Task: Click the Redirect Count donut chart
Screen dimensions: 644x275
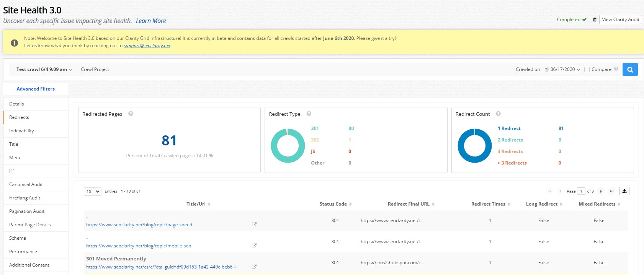Action: (475, 146)
